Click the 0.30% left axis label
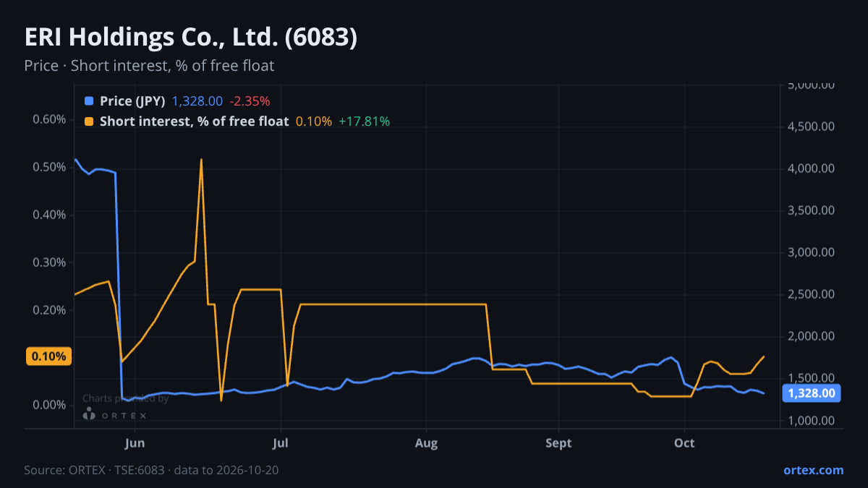 [x=49, y=262]
